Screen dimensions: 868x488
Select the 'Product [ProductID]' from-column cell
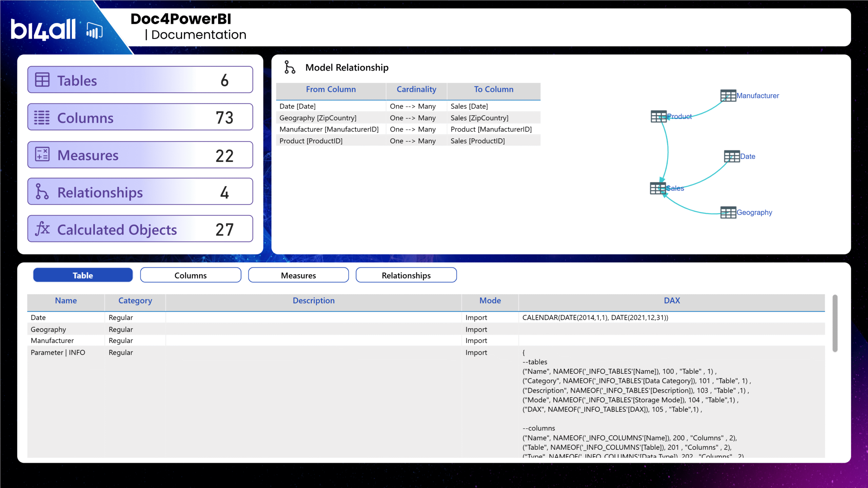[331, 141]
